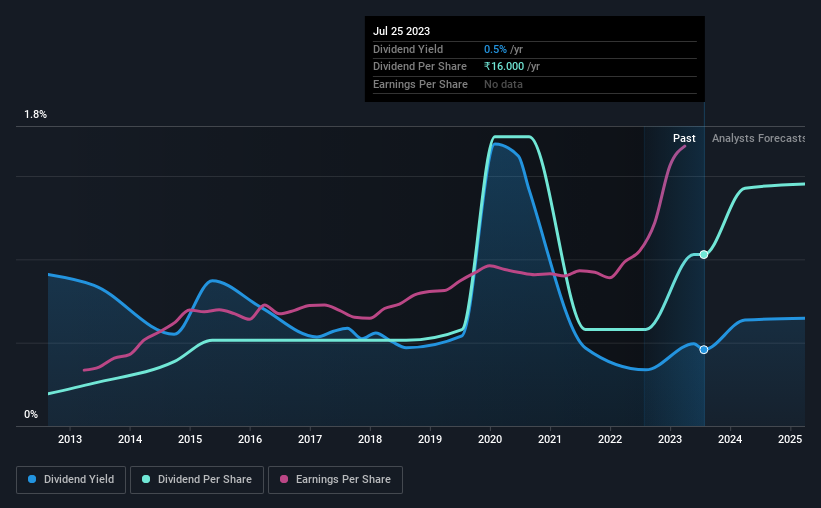This screenshot has height=508, width=821.
Task: Click the 0% y-axis label
Action: tap(31, 414)
